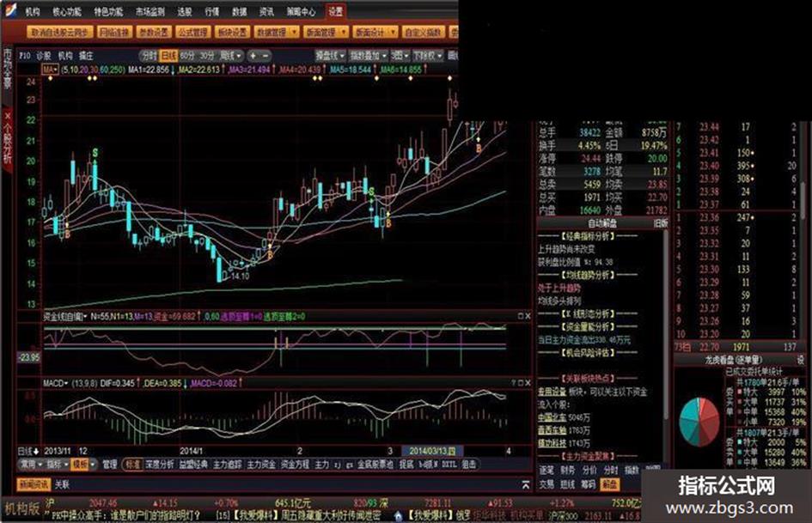This screenshot has width=812, height=523.
Task: Click the 公式管理 button
Action: [192, 32]
